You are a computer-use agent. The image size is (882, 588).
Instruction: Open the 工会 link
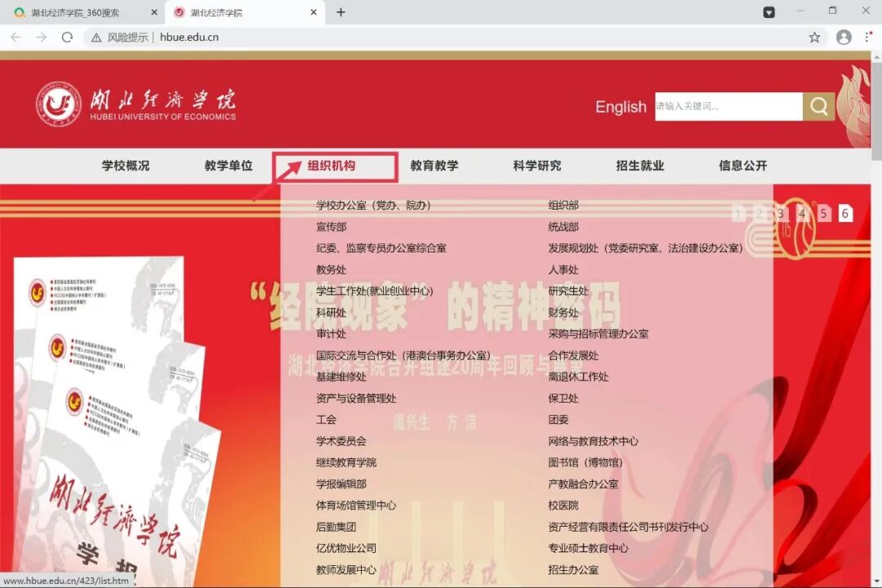point(326,420)
